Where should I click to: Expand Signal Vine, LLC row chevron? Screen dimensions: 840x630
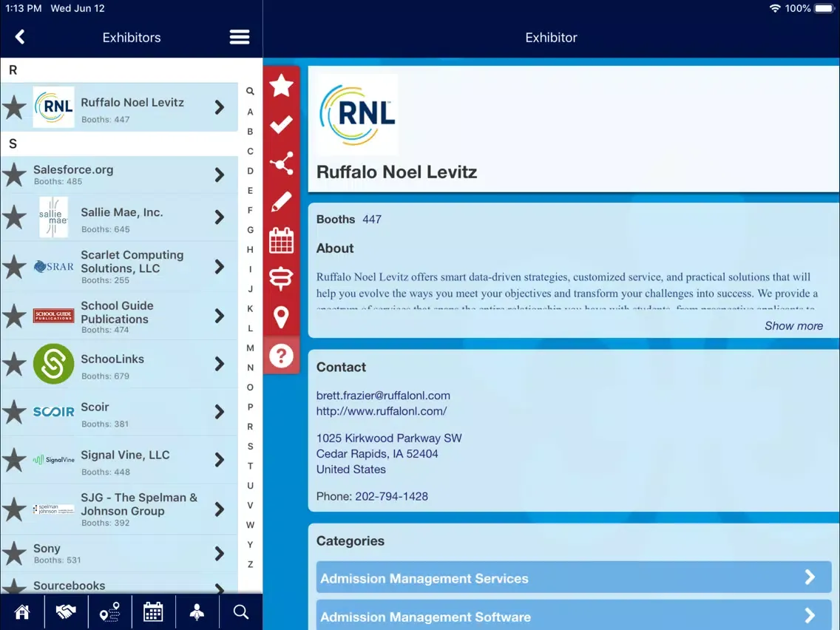pyautogui.click(x=219, y=460)
